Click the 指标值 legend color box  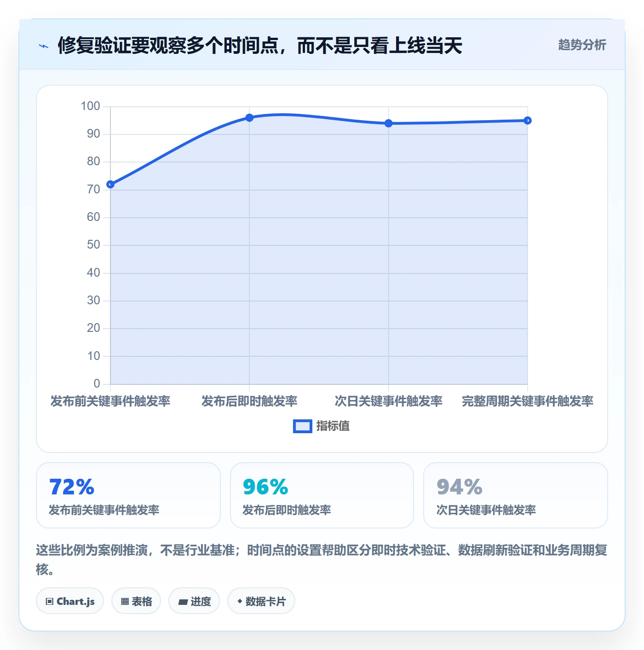point(303,426)
